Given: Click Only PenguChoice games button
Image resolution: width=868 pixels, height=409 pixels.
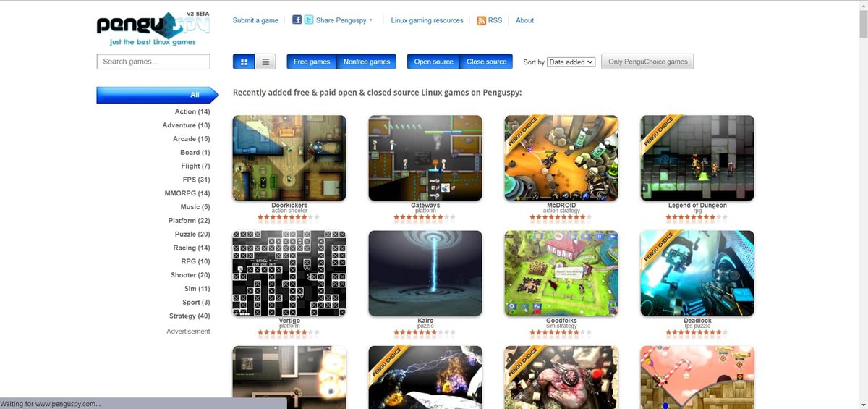Looking at the screenshot, I should point(647,62).
